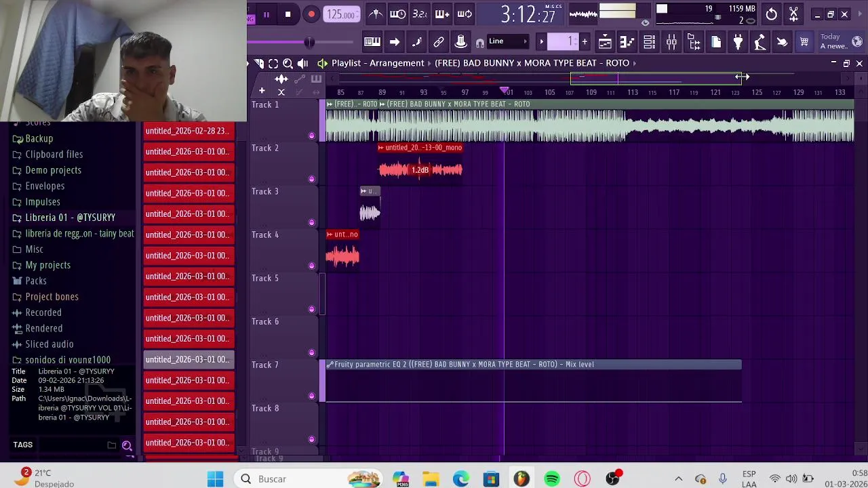Open the scissors tools menu
Image resolution: width=868 pixels, height=488 pixels.
pos(793,14)
